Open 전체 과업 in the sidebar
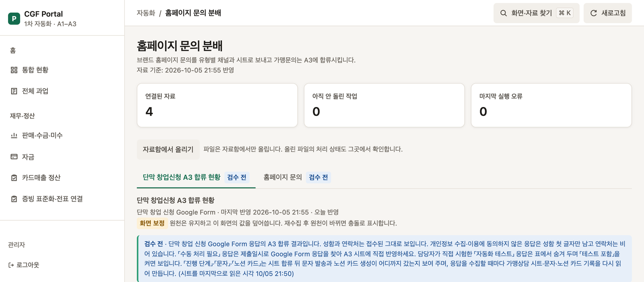The height and width of the screenshot is (282, 644). coord(62,91)
